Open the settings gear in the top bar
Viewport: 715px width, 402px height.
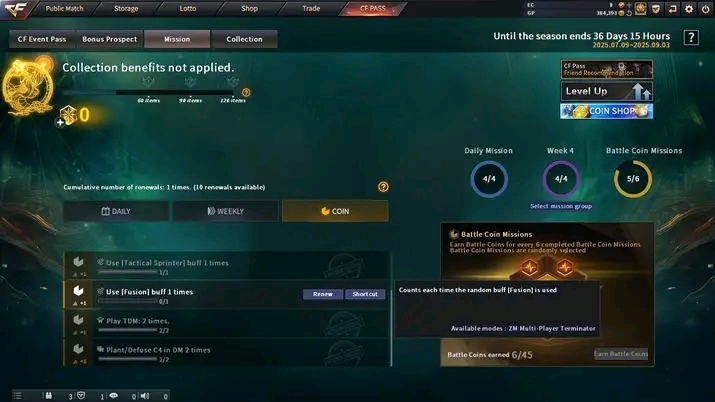(x=689, y=9)
